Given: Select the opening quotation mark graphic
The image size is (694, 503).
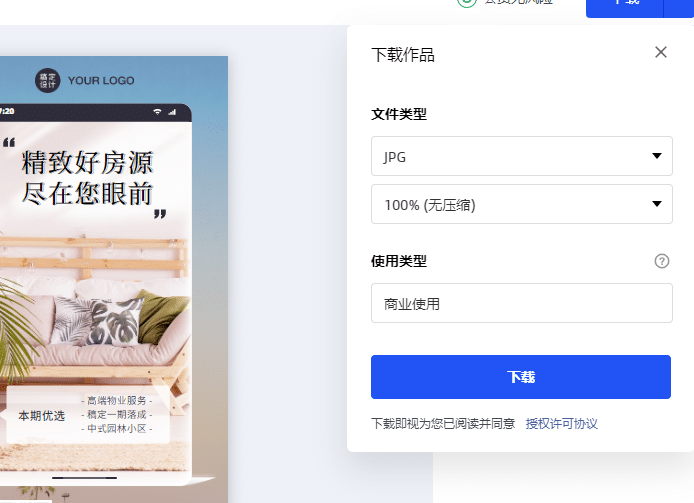Looking at the screenshot, I should click(x=9, y=143).
